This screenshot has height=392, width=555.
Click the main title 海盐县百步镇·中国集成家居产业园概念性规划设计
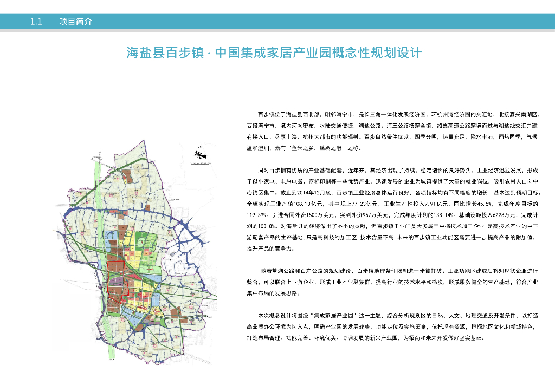(274, 53)
